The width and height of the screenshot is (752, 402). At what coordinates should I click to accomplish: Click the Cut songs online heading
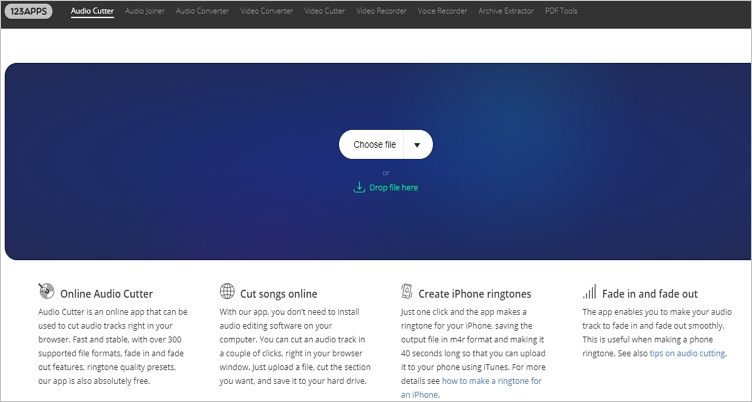click(x=279, y=294)
